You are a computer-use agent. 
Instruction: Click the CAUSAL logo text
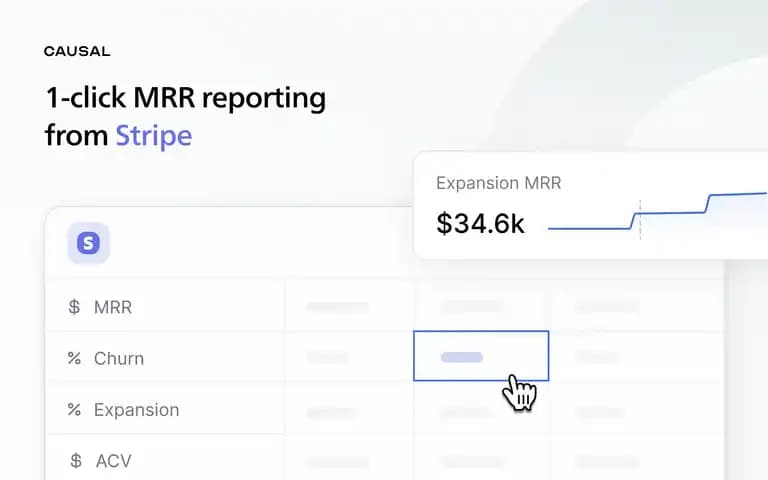tap(77, 51)
